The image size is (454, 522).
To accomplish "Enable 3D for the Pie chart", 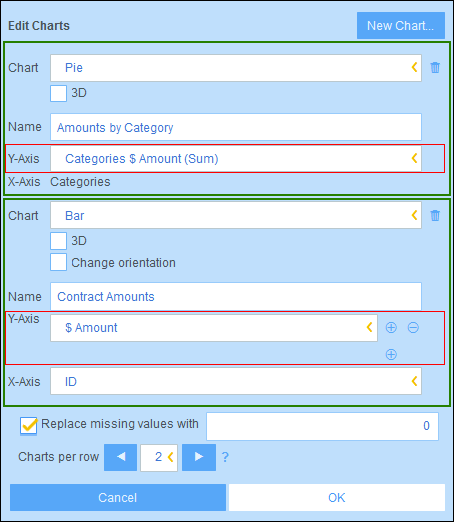I will pos(58,93).
